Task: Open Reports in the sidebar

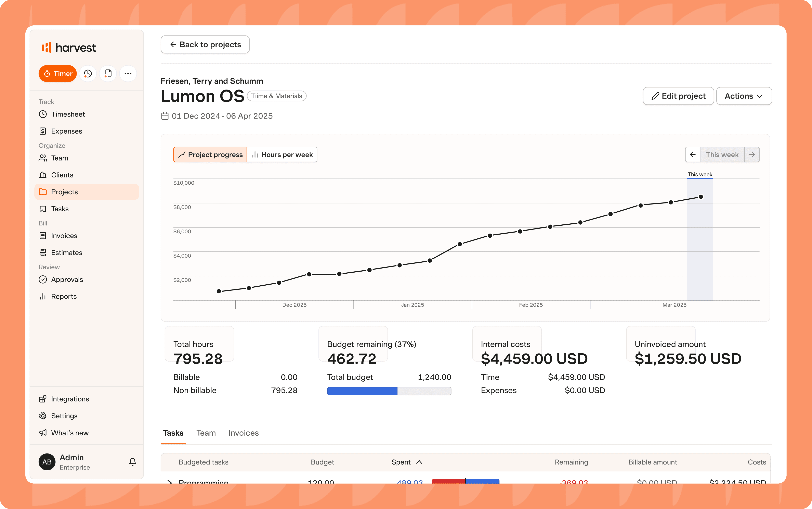Action: (87, 296)
